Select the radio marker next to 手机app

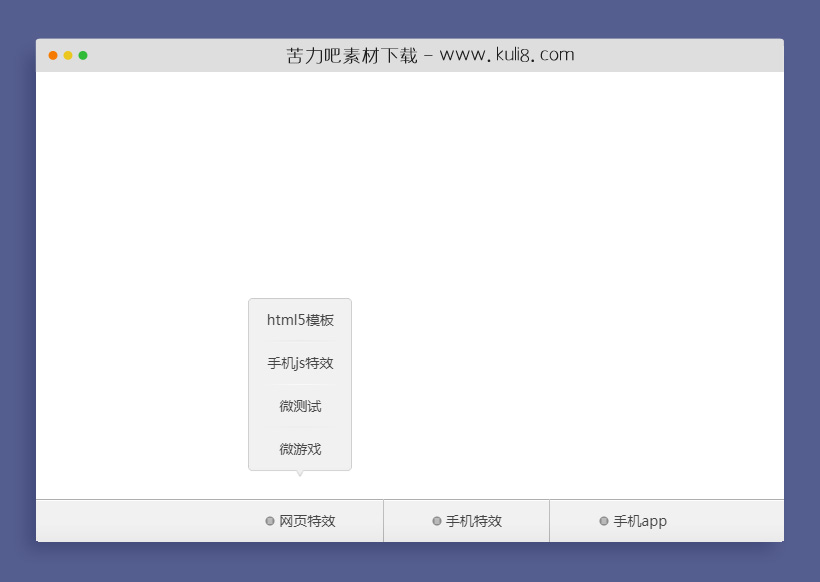click(x=604, y=520)
